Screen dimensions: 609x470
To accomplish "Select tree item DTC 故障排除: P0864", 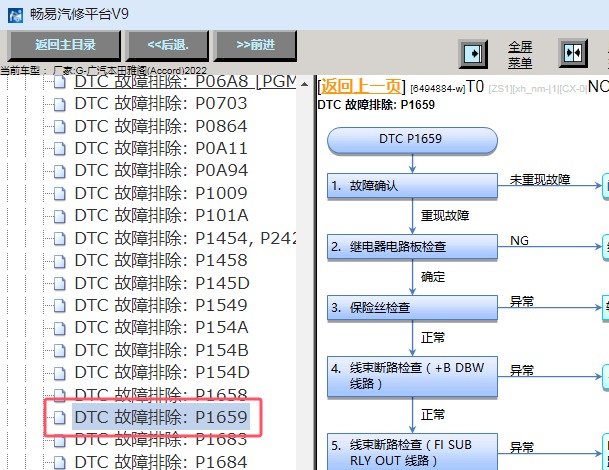I will [x=161, y=126].
